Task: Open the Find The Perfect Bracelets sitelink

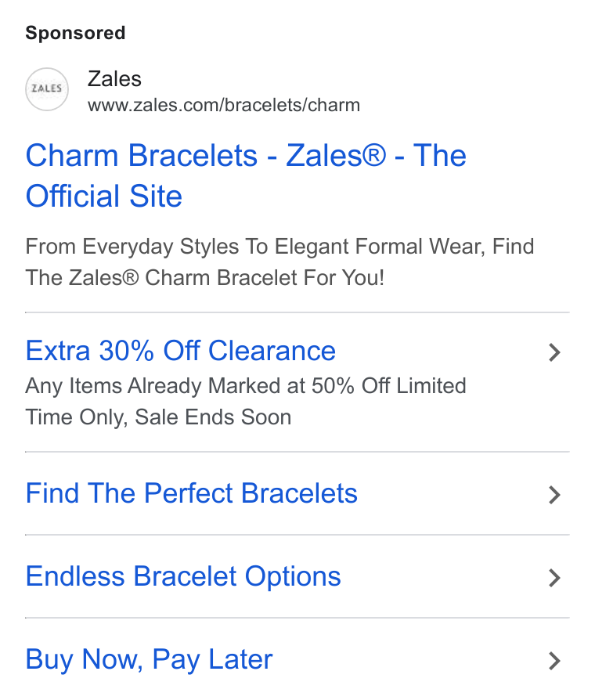Action: [x=192, y=493]
